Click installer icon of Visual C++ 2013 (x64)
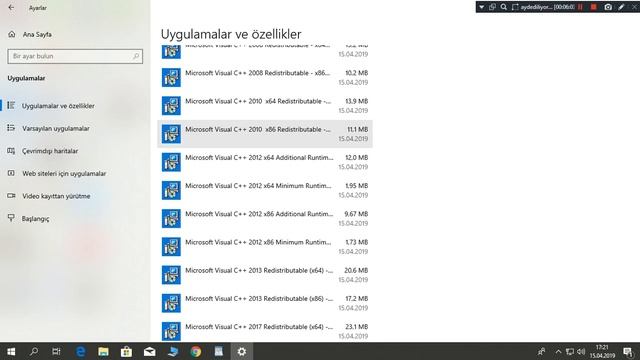640x360 pixels. [171, 275]
